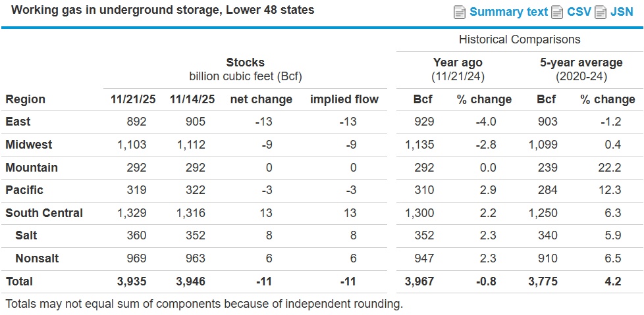Select the Pacific region row label
Image resolution: width=644 pixels, height=315 pixels.
(x=24, y=190)
